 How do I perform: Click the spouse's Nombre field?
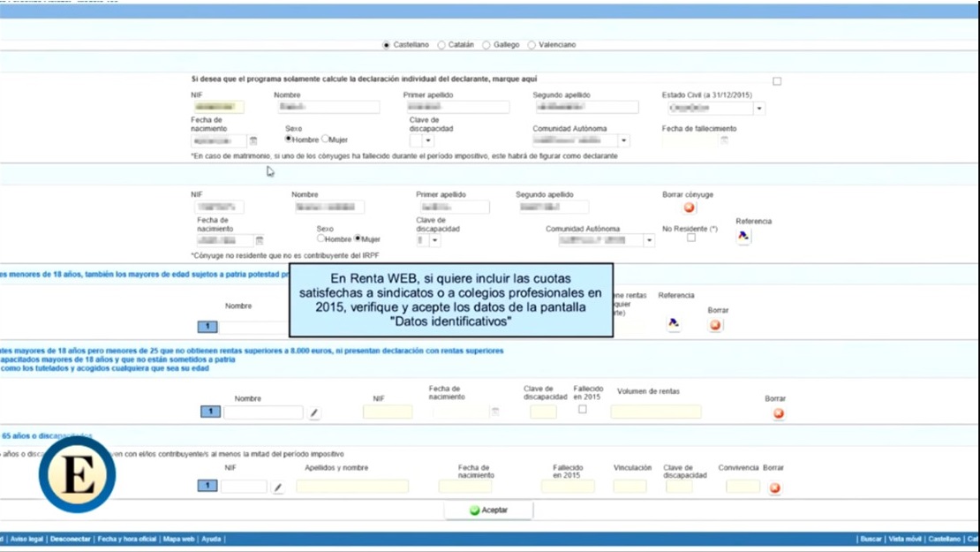tap(329, 207)
